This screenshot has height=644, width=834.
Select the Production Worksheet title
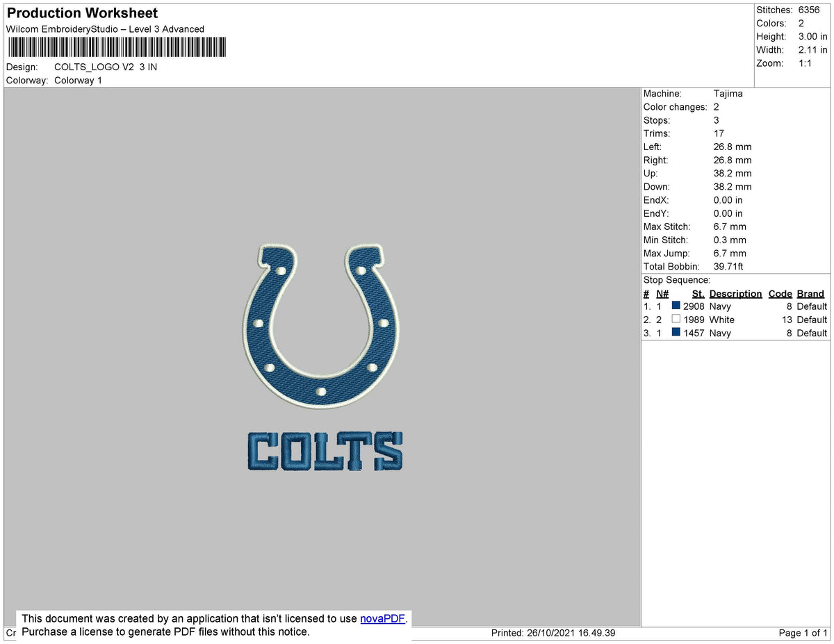81,13
